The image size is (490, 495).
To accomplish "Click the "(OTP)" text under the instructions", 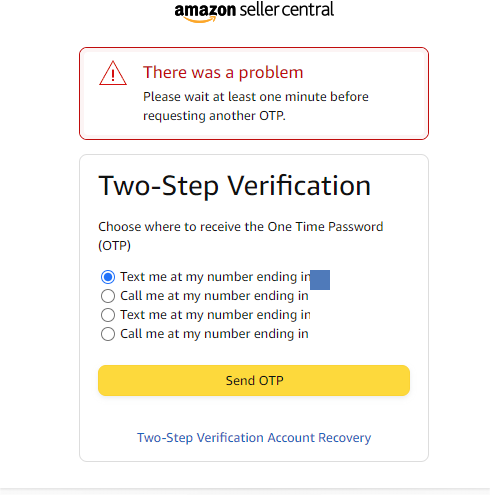I will (114, 246).
